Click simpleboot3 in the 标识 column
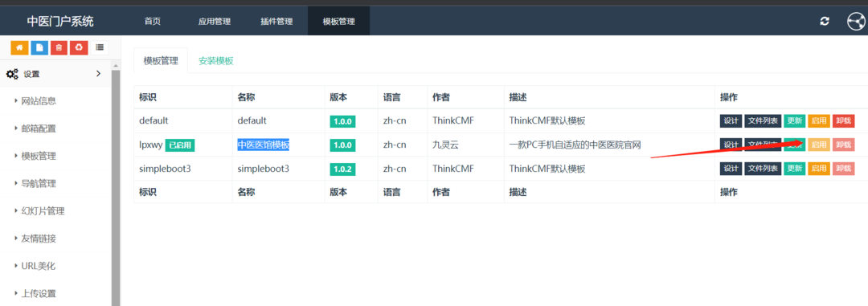Image resolution: width=868 pixels, height=306 pixels. coord(165,168)
